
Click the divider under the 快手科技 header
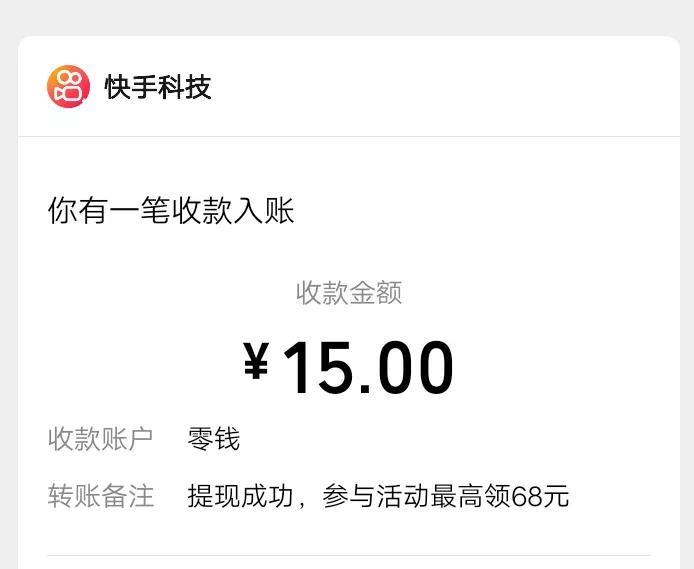click(349, 136)
